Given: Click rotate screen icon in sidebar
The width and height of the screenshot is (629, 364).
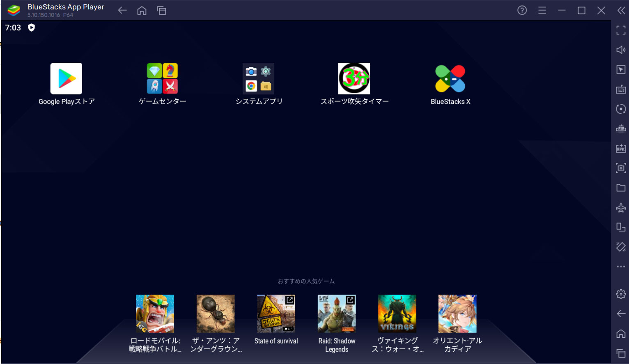Looking at the screenshot, I should (x=621, y=247).
